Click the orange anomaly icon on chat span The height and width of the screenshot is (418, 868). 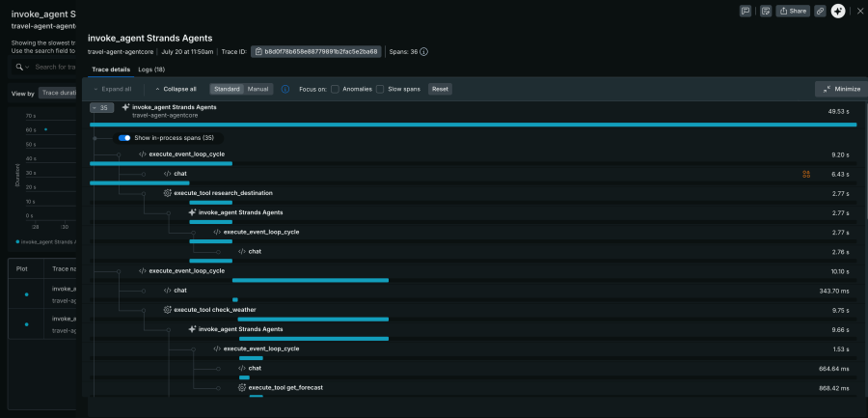pos(806,174)
